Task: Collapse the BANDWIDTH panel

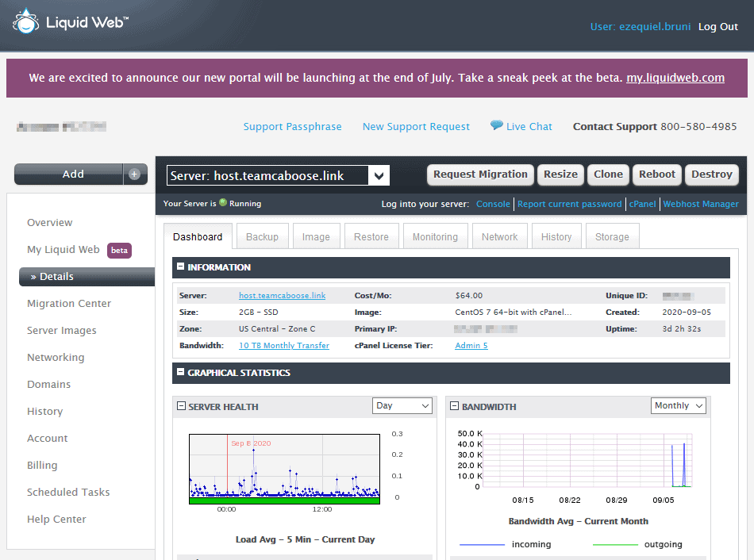Action: pyautogui.click(x=454, y=405)
